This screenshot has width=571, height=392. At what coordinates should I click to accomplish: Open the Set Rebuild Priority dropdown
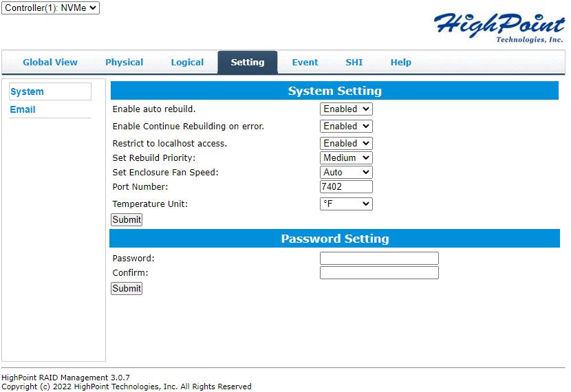[346, 157]
